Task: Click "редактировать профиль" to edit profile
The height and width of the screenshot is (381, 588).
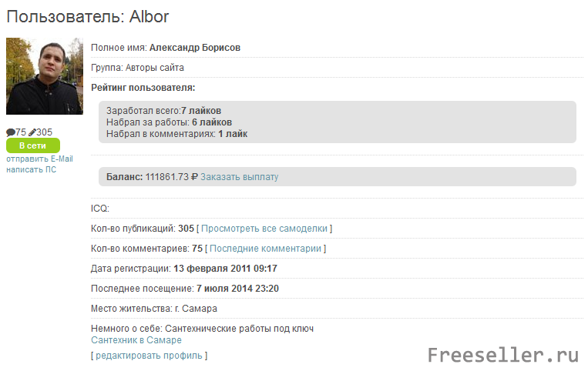Action: tap(149, 356)
